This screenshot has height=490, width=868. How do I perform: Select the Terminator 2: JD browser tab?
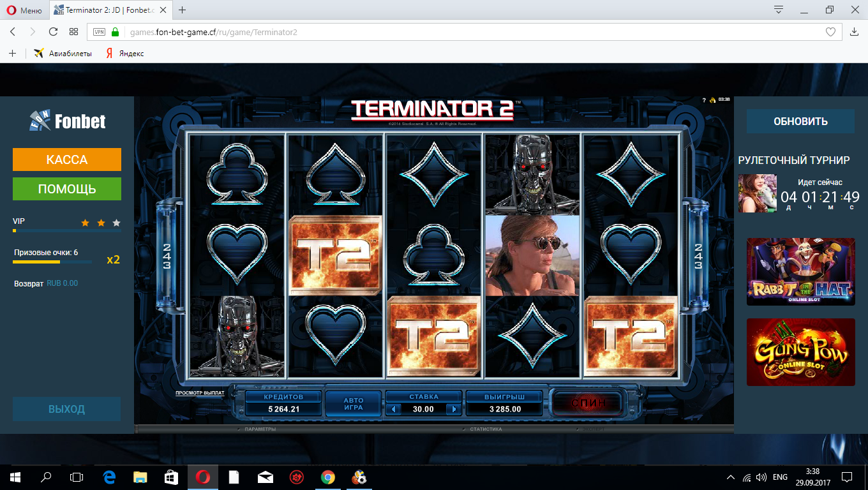(110, 10)
